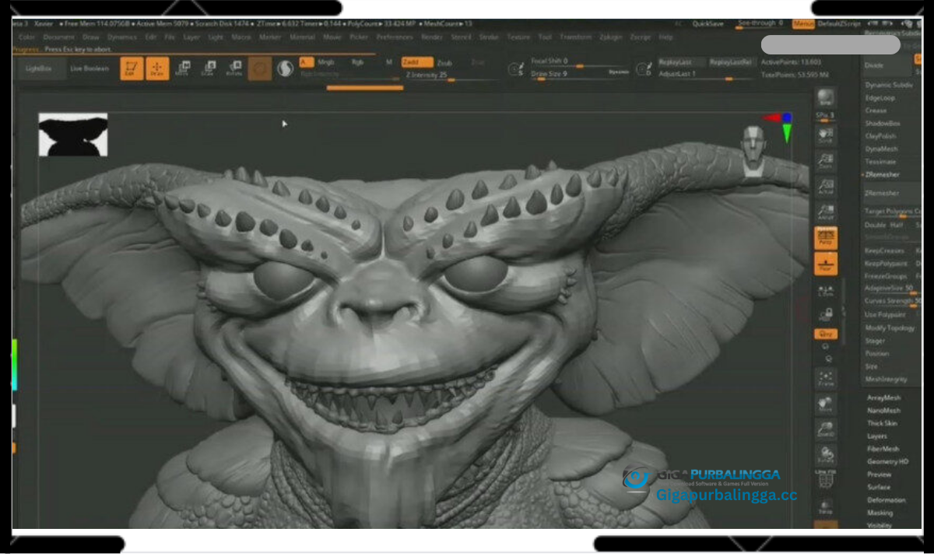Click the Frame mesh icon
Viewport: 934px width, 560px height.
coord(826,379)
